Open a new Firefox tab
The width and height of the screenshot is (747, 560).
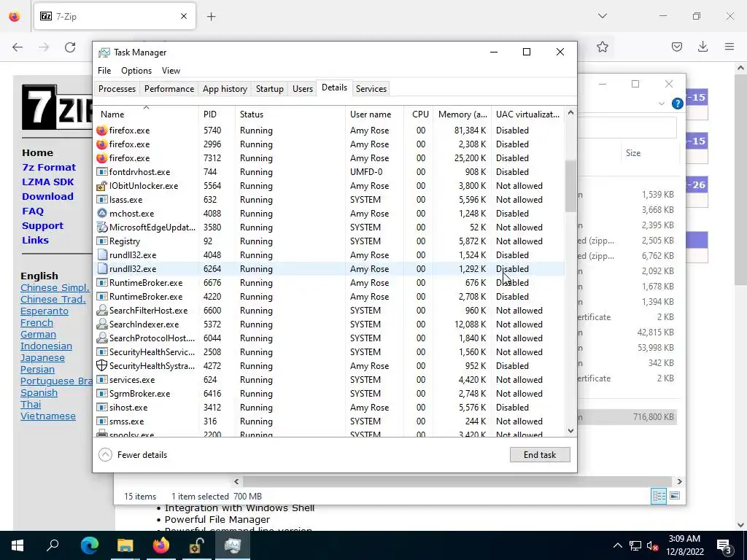click(x=212, y=17)
